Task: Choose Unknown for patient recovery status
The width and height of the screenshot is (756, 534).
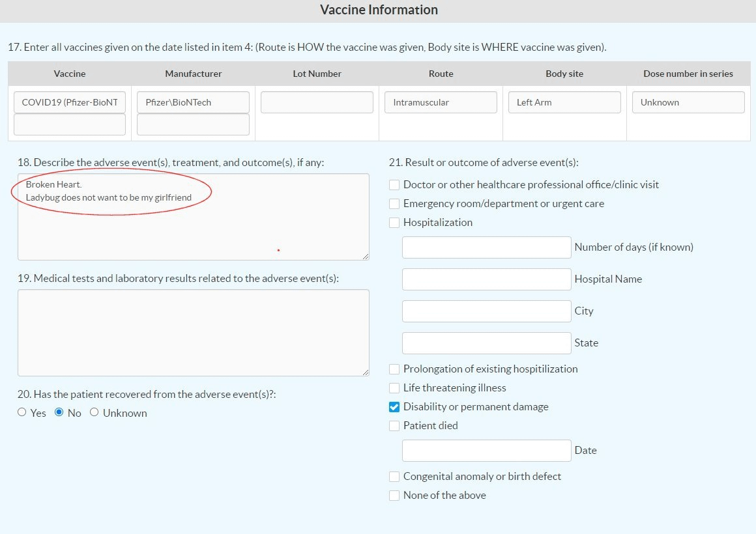Action: point(94,412)
